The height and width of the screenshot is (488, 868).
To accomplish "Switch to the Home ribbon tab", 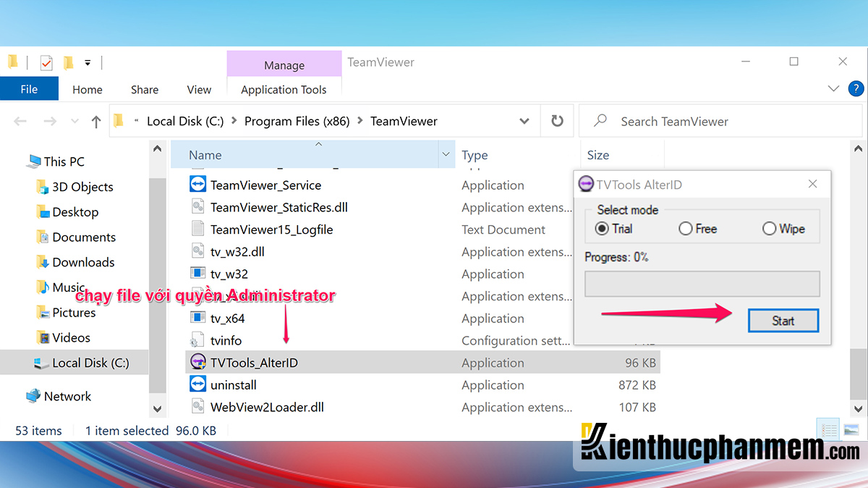I will (88, 90).
